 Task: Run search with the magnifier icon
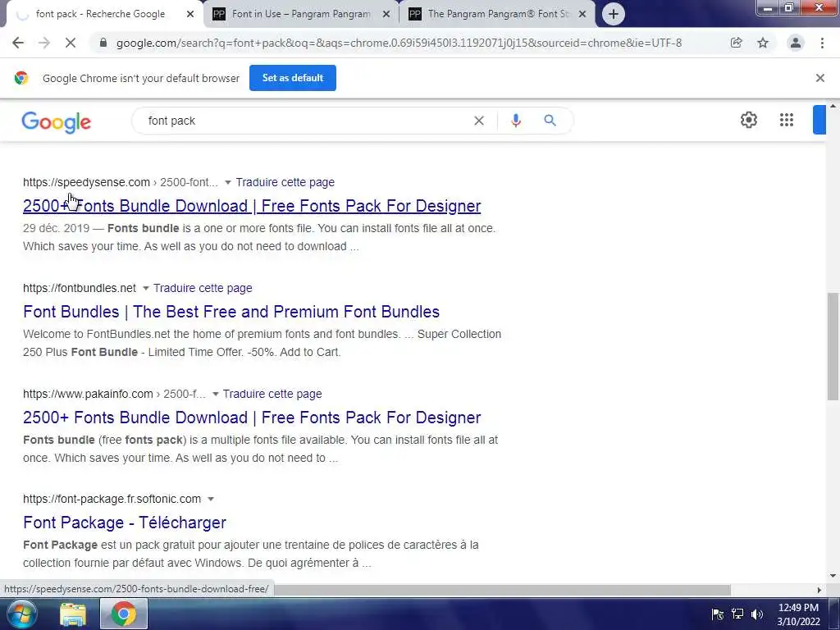click(x=550, y=121)
